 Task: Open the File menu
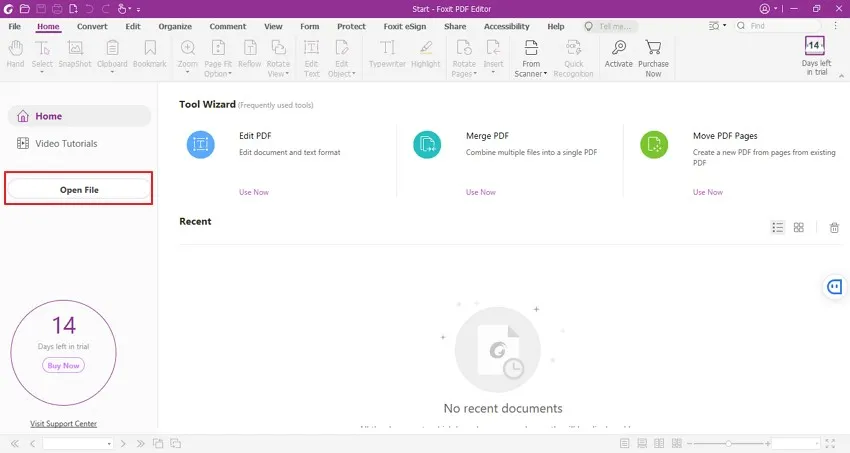[15, 26]
